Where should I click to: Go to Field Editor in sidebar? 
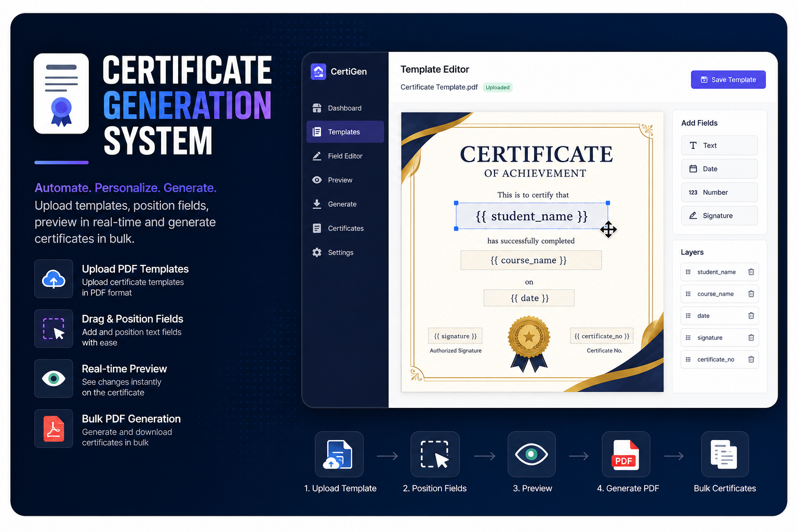[x=345, y=156]
